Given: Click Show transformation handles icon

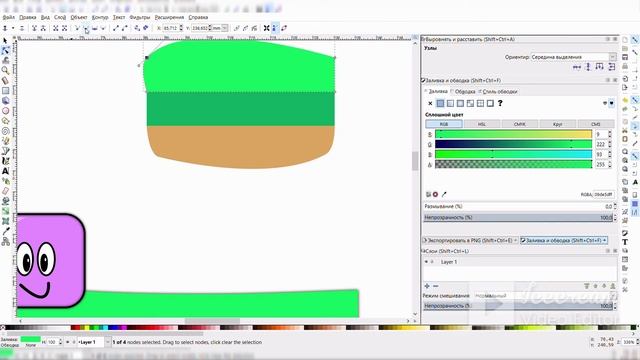Looking at the screenshot, I should [266, 28].
